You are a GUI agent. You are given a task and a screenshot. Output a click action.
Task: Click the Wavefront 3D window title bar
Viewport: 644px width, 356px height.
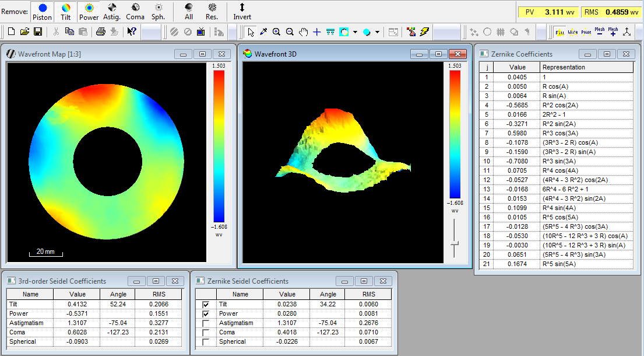[x=356, y=54]
